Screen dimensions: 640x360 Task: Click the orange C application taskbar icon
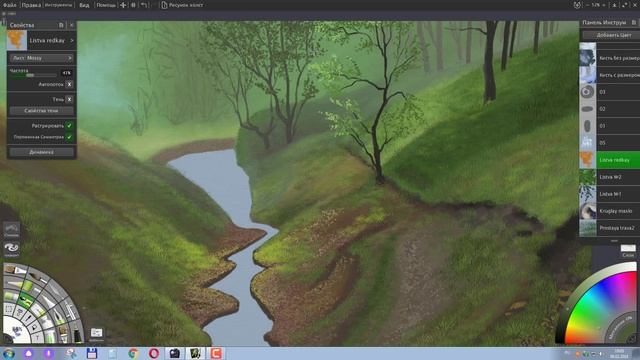216,353
